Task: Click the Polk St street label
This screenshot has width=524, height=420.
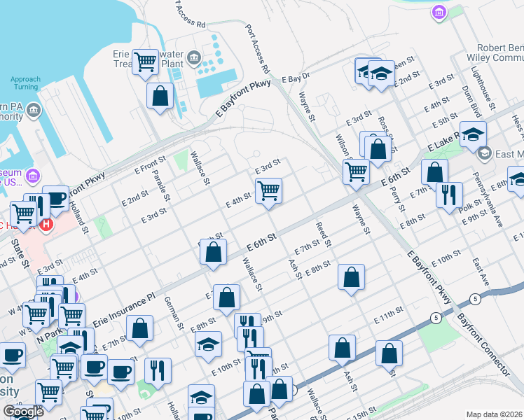Action: pos(470,206)
